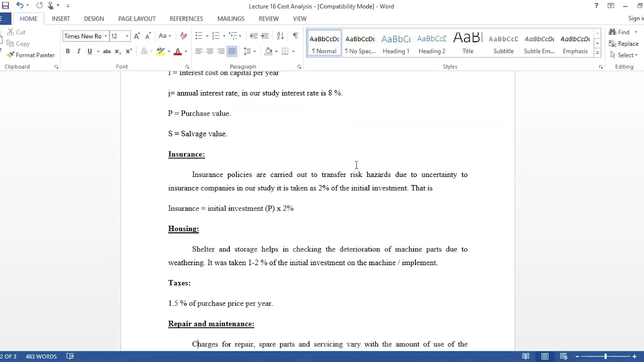
Task: Sort selected text alphabetically
Action: [x=280, y=36]
